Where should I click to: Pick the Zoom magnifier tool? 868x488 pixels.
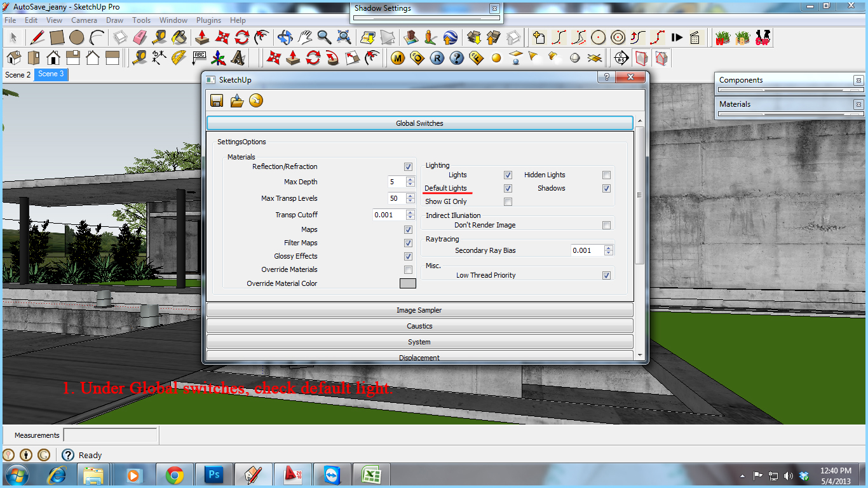(324, 37)
